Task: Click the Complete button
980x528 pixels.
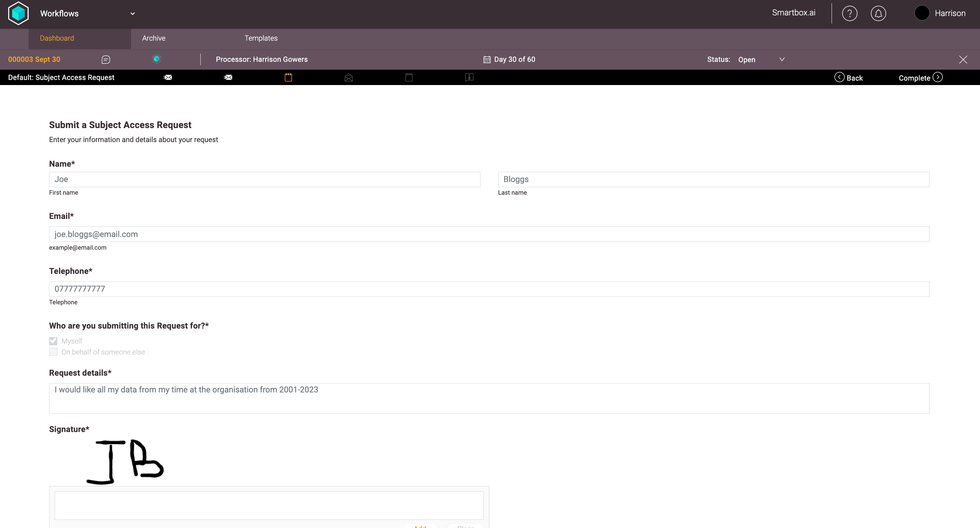Action: [920, 78]
